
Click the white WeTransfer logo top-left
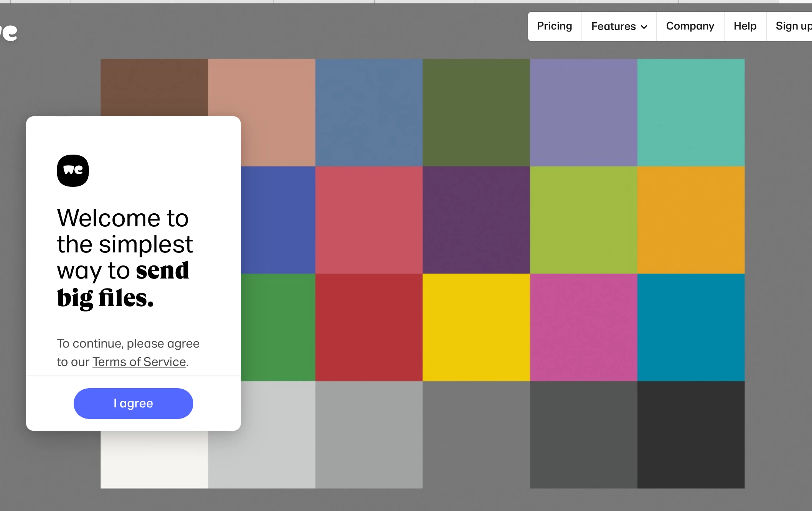pyautogui.click(x=9, y=33)
